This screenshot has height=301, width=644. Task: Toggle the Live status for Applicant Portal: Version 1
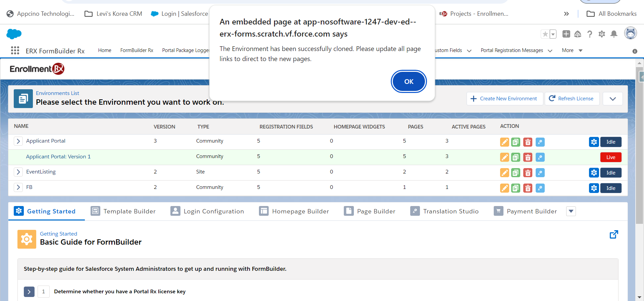tap(611, 157)
